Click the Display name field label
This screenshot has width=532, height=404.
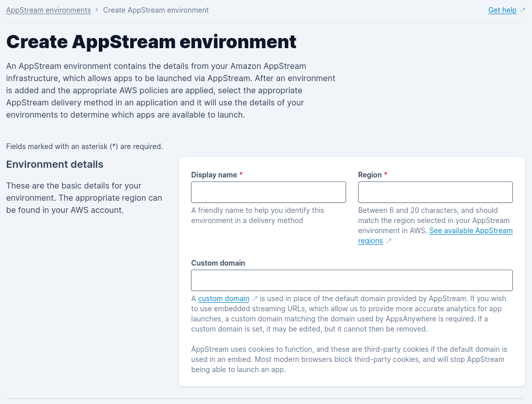coord(214,175)
